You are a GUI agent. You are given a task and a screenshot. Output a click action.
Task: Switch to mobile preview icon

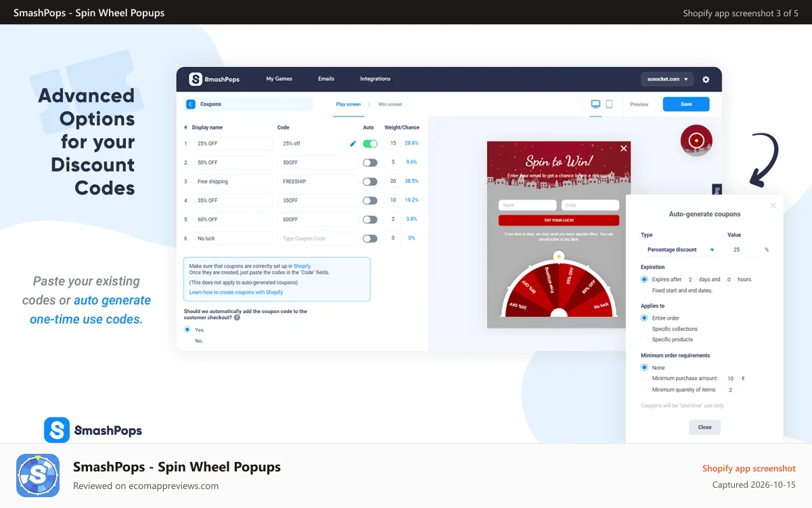[x=609, y=104]
